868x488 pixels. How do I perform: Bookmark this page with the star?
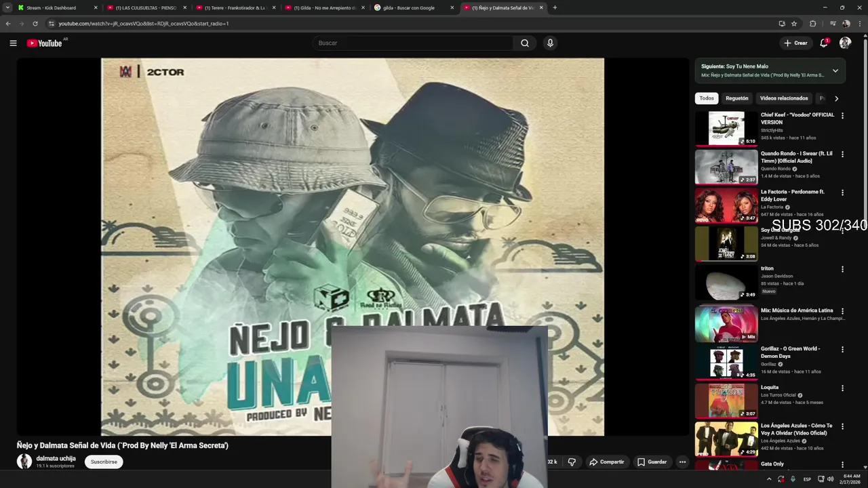tap(794, 23)
